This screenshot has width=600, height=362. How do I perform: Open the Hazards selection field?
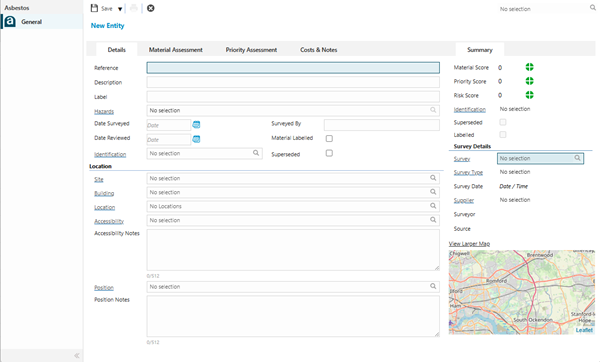(293, 110)
